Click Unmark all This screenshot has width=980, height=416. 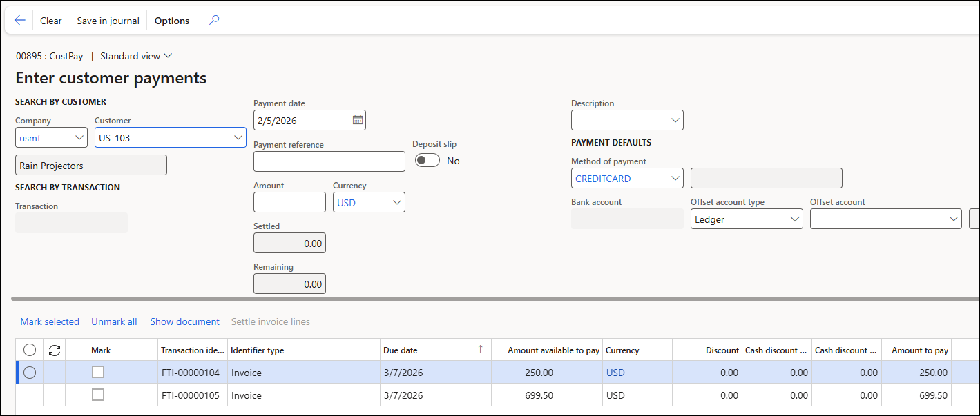tap(114, 321)
